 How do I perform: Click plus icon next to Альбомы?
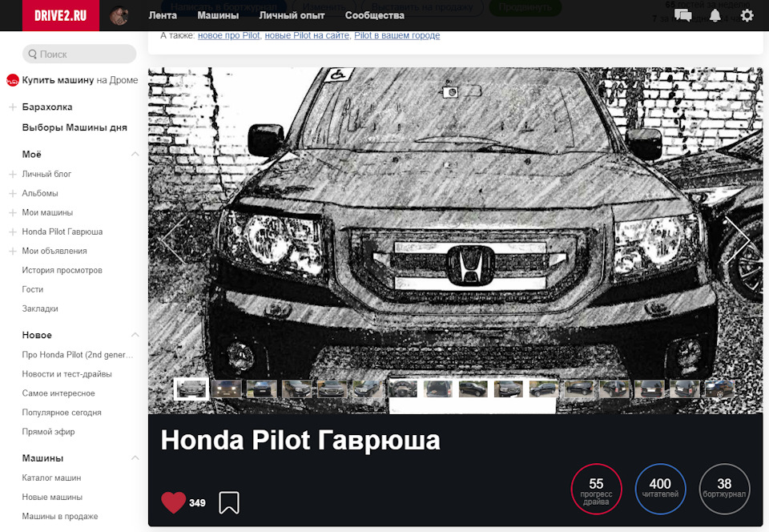coord(13,193)
